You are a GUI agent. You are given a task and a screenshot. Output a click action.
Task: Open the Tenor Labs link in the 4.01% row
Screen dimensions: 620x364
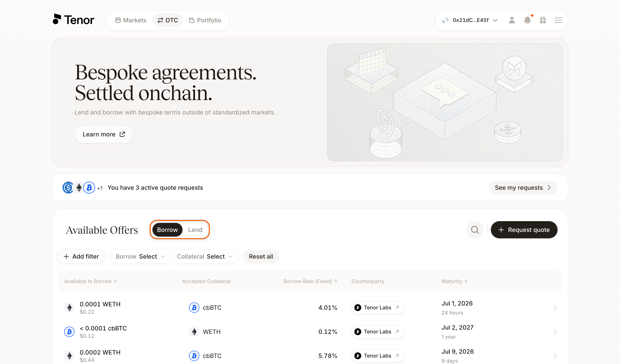click(377, 307)
